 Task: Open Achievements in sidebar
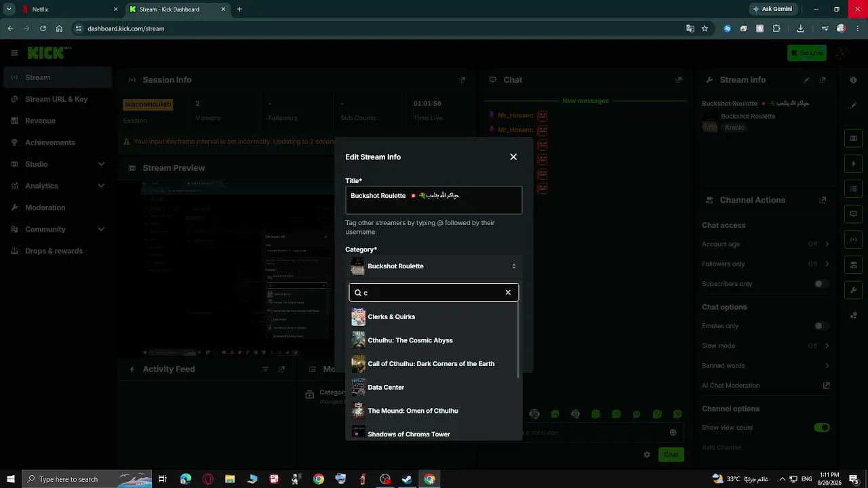pyautogui.click(x=57, y=142)
